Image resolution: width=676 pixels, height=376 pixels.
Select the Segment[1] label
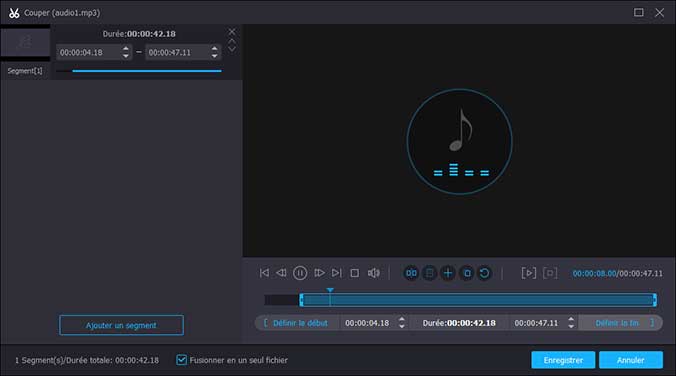click(25, 71)
